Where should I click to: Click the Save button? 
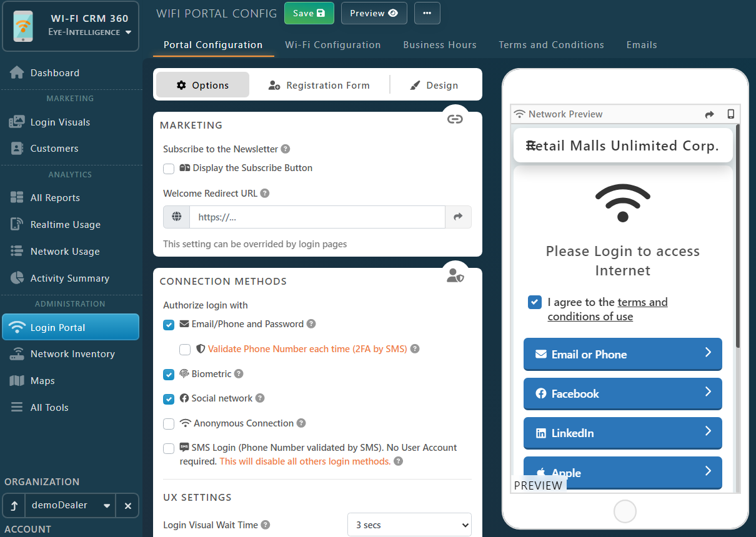[x=309, y=12]
